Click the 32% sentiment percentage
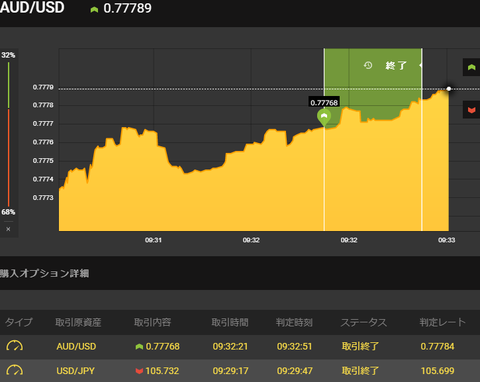 click(8, 55)
